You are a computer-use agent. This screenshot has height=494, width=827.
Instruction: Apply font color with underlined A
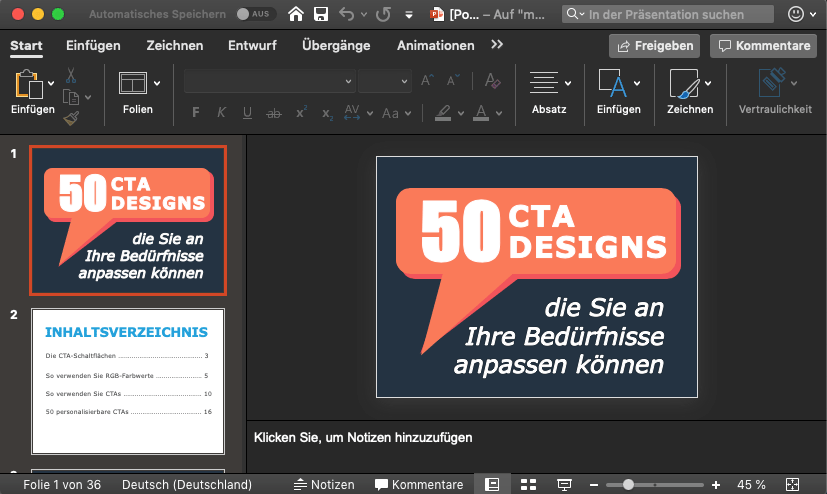tap(481, 113)
